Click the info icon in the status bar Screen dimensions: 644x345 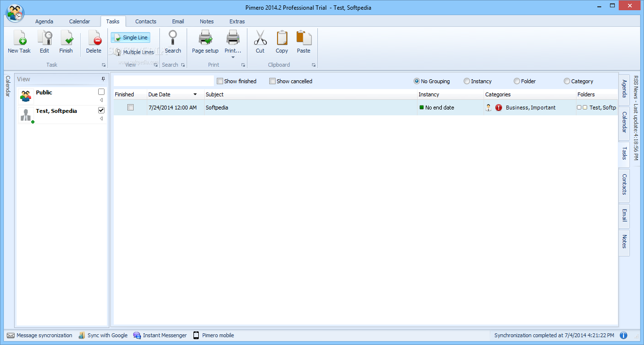pyautogui.click(x=624, y=335)
